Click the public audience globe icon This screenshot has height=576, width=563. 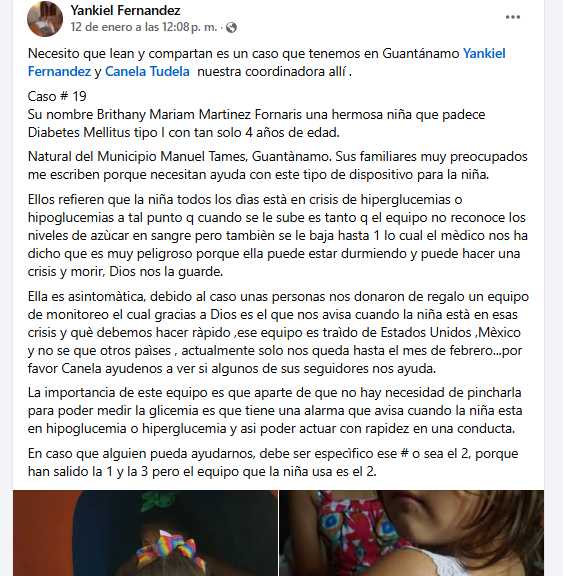pos(231,28)
